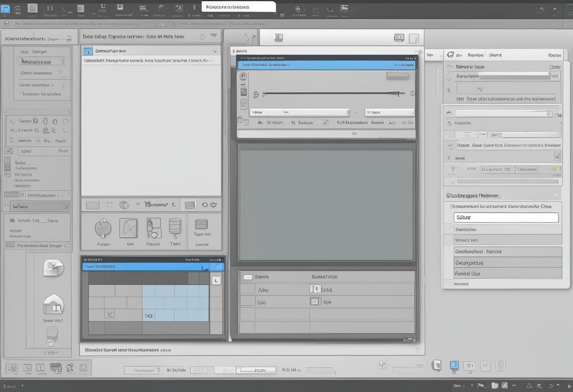573x392 pixels.
Task: Toggle the checkbox in the table header row
Action: 247,277
